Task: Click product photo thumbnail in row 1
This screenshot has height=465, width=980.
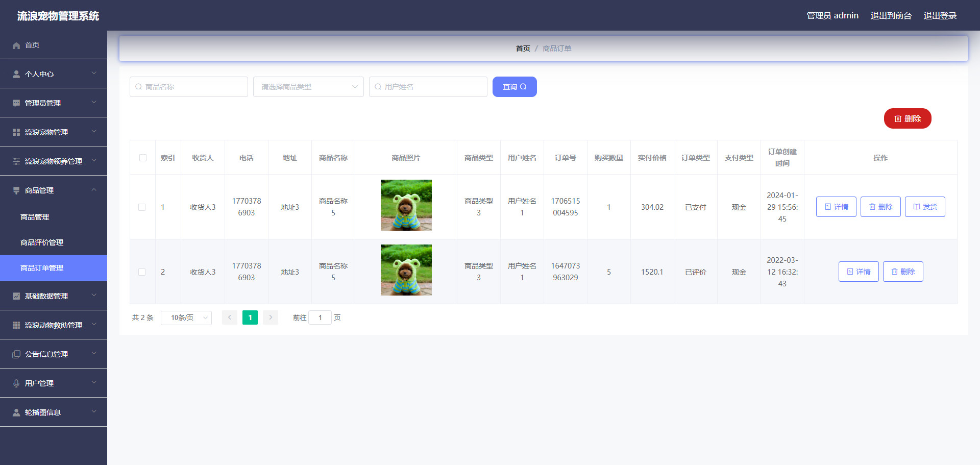Action: click(x=406, y=205)
